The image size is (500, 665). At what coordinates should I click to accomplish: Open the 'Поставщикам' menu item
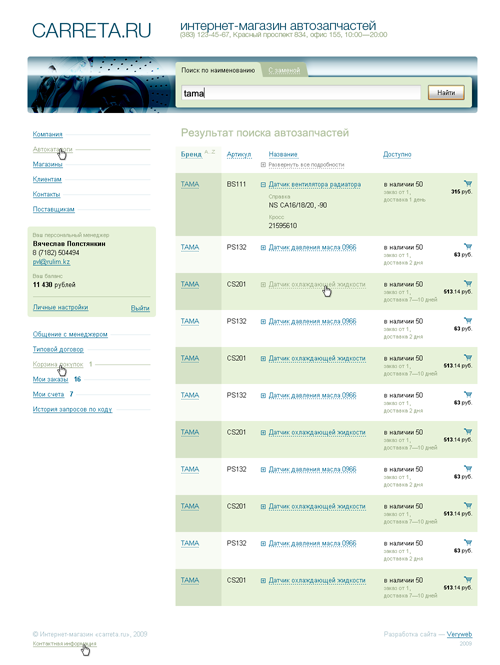(53, 209)
